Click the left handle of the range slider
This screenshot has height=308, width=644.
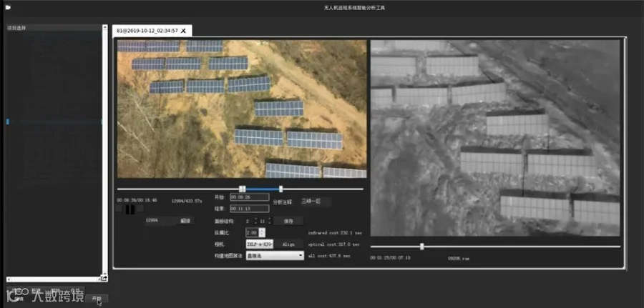tap(243, 189)
